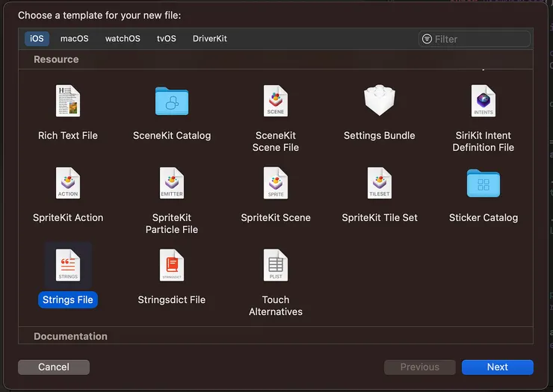The height and width of the screenshot is (392, 553).
Task: Select the SpriteKit Scene icon
Action: click(x=276, y=183)
